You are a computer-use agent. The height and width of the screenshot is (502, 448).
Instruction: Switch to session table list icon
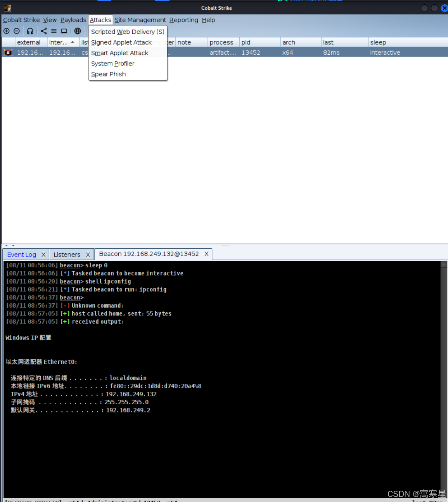54,31
